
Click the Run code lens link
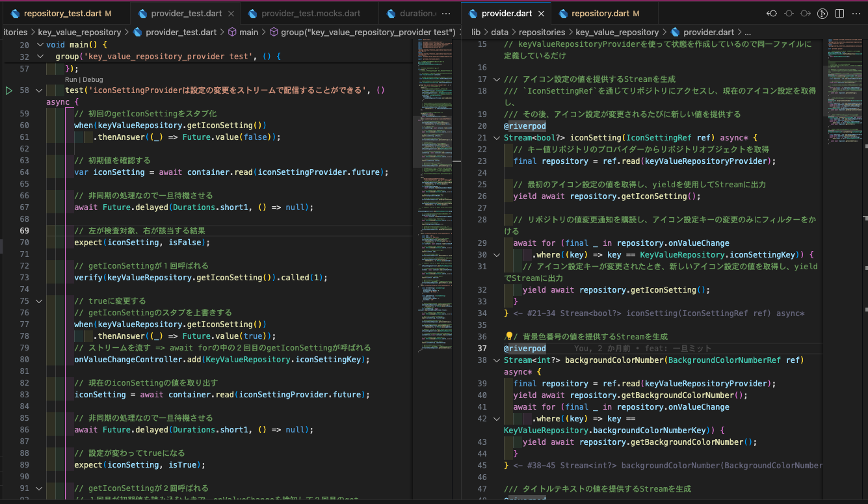tap(71, 79)
